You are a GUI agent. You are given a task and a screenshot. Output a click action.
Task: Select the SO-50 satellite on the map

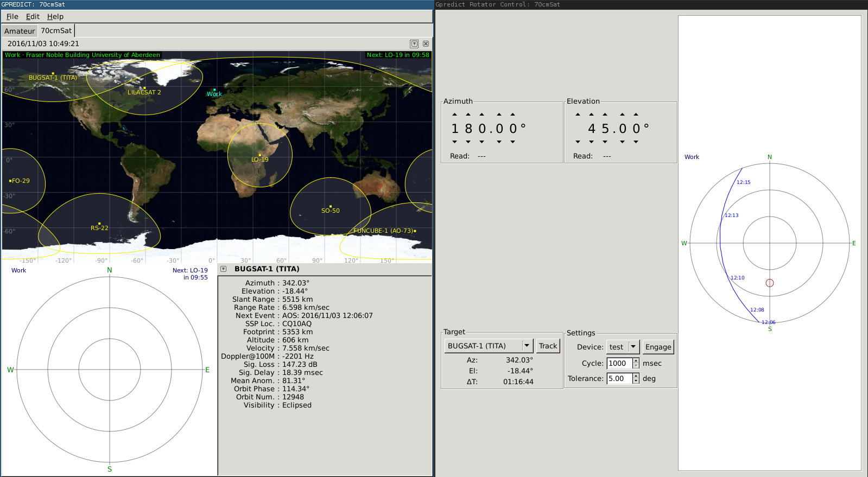pyautogui.click(x=330, y=207)
